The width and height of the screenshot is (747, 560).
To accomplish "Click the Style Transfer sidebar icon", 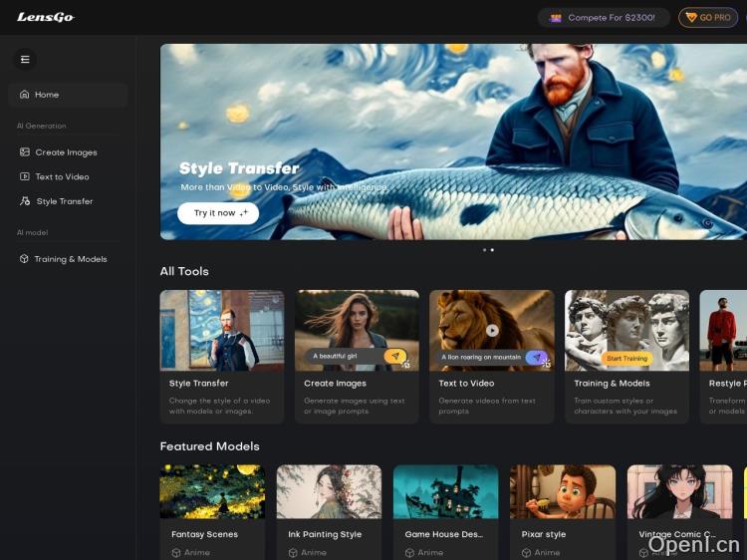I will (x=25, y=201).
